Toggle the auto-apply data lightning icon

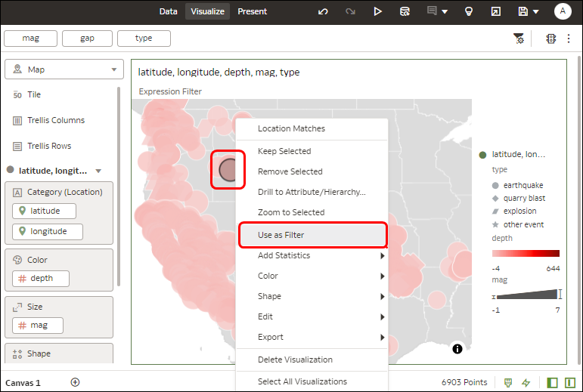526,382
